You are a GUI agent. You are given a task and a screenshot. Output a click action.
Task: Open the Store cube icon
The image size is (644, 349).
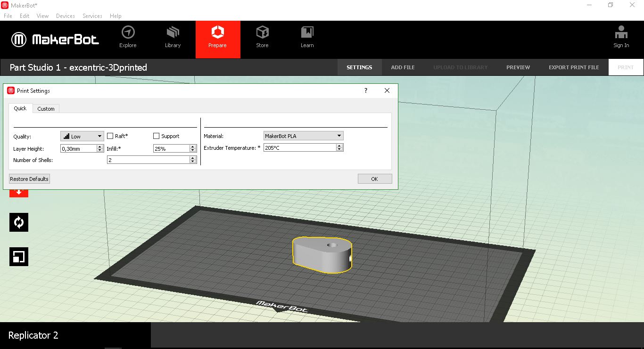click(x=262, y=32)
